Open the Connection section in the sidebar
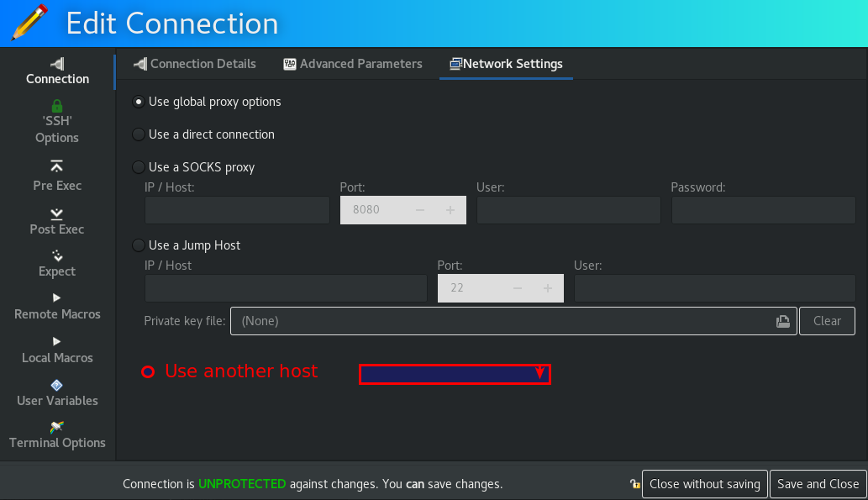868x500 pixels. pos(56,71)
